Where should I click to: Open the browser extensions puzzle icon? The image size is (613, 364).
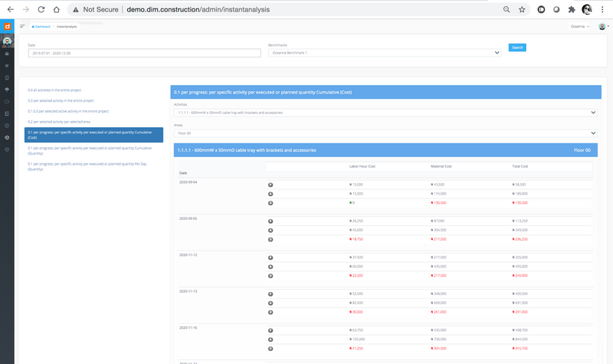572,9
